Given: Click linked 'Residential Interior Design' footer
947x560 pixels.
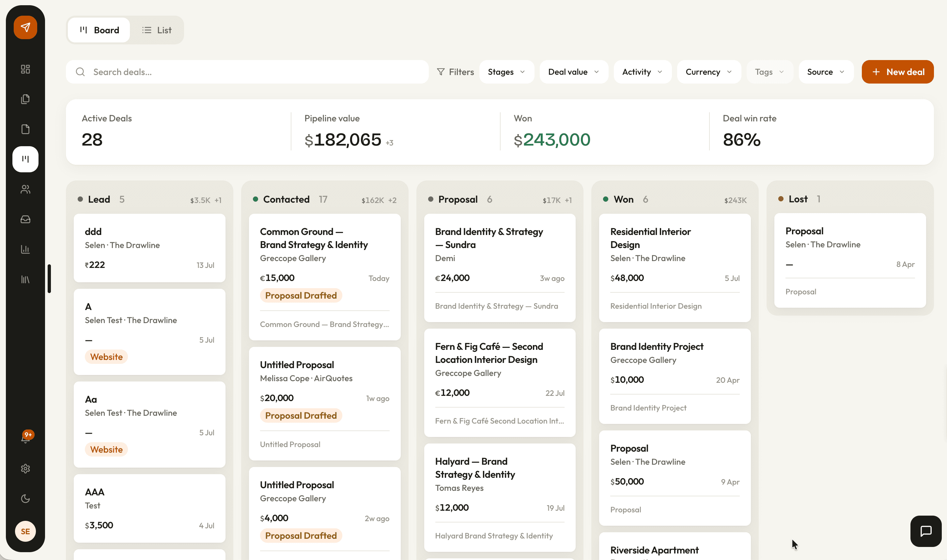Looking at the screenshot, I should click(656, 306).
